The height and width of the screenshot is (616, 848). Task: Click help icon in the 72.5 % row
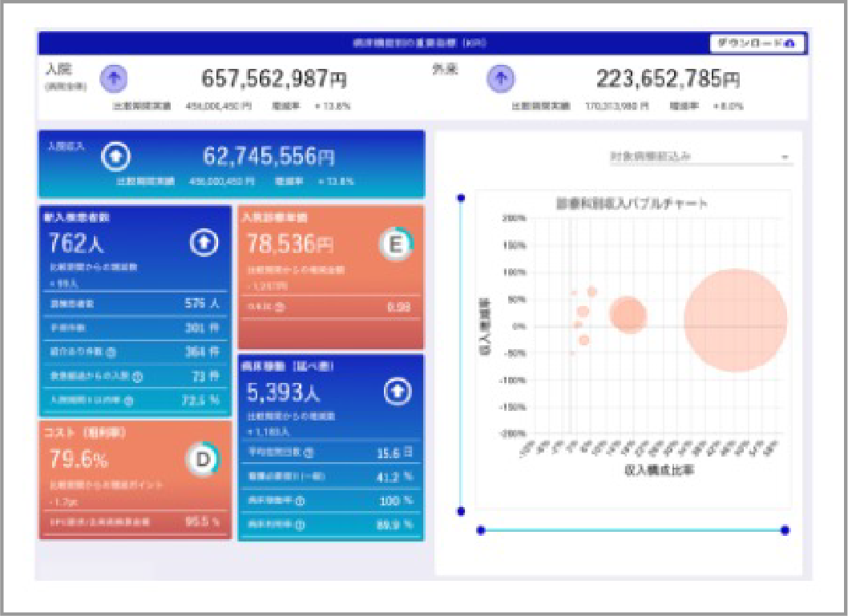tap(129, 401)
